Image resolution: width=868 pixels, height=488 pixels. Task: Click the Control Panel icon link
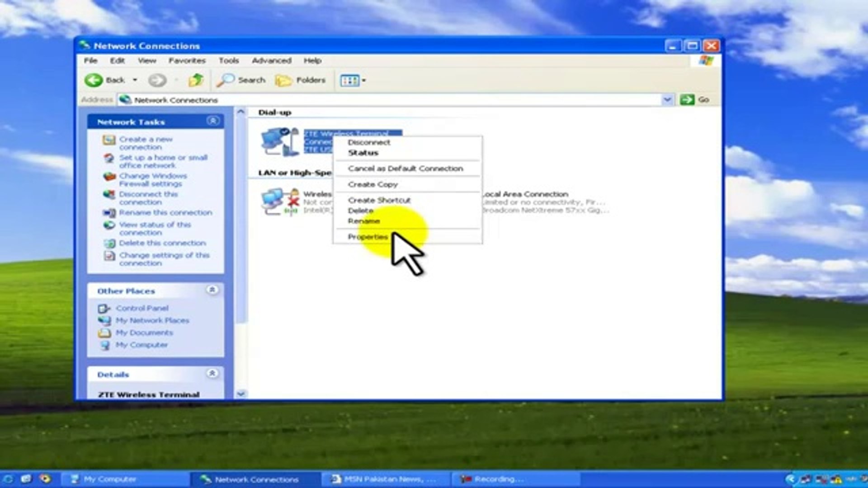tap(104, 308)
